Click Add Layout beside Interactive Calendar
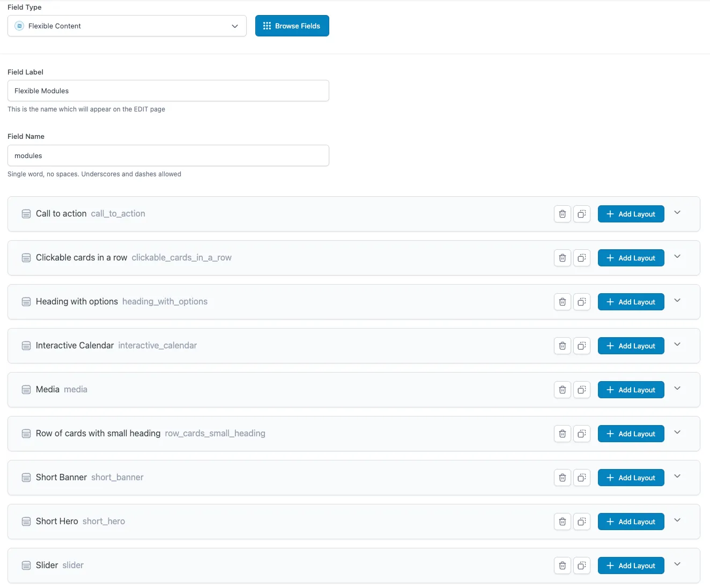The image size is (710, 588). [631, 346]
